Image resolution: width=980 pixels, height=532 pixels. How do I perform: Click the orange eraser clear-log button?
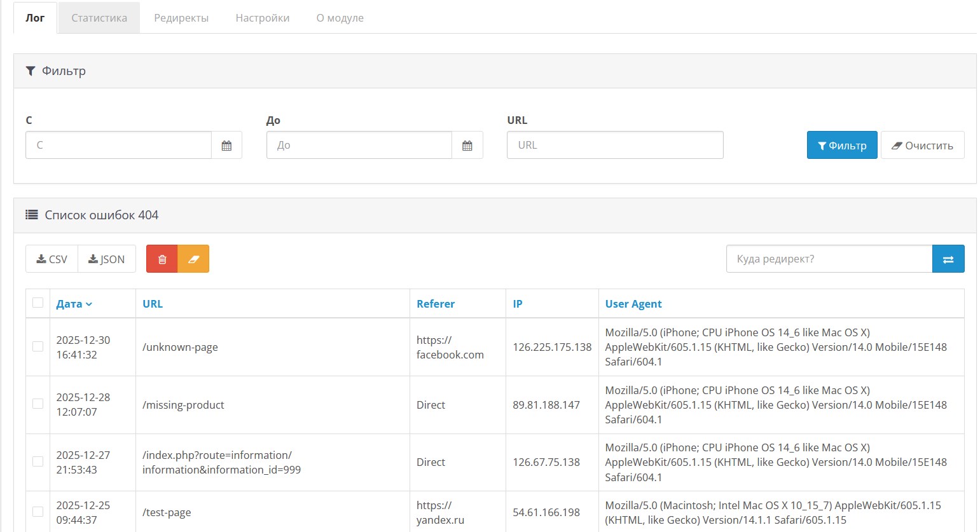point(193,259)
